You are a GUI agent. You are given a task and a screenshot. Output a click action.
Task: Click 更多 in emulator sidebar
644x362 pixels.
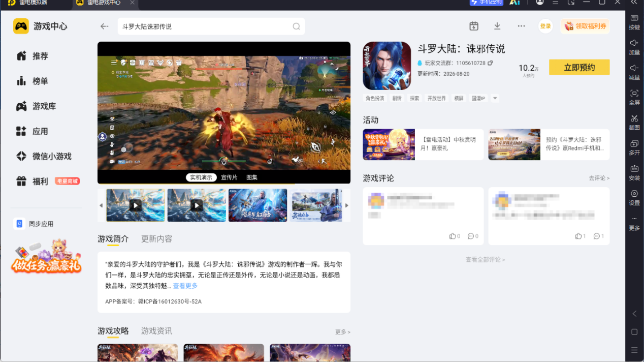(634, 223)
